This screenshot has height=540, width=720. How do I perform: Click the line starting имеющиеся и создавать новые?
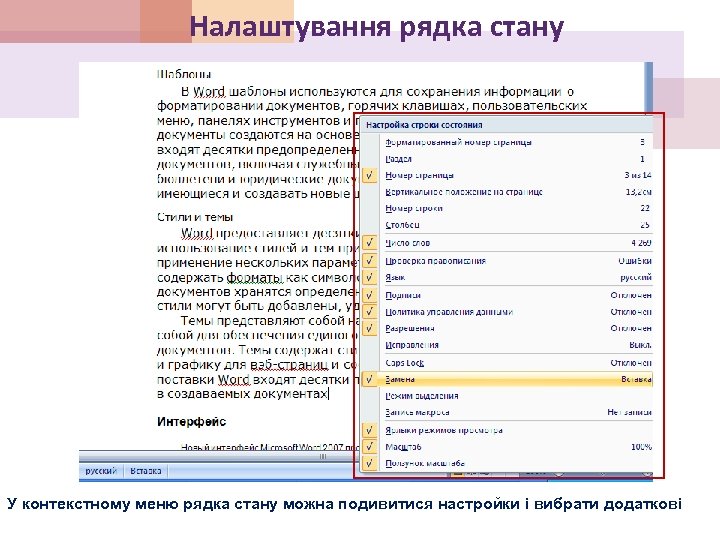coord(257,194)
